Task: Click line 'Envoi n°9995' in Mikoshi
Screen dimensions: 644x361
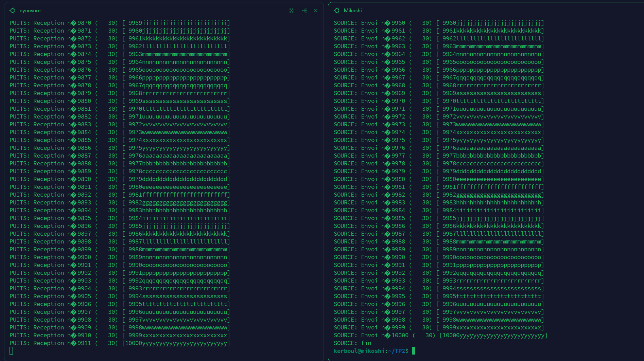Action: (439, 296)
